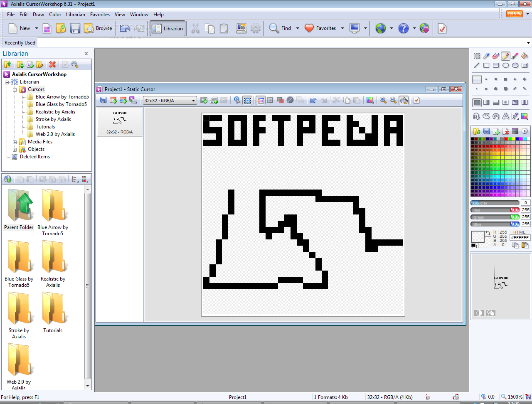
Task: Select the line drawing tool
Action: pos(477,65)
